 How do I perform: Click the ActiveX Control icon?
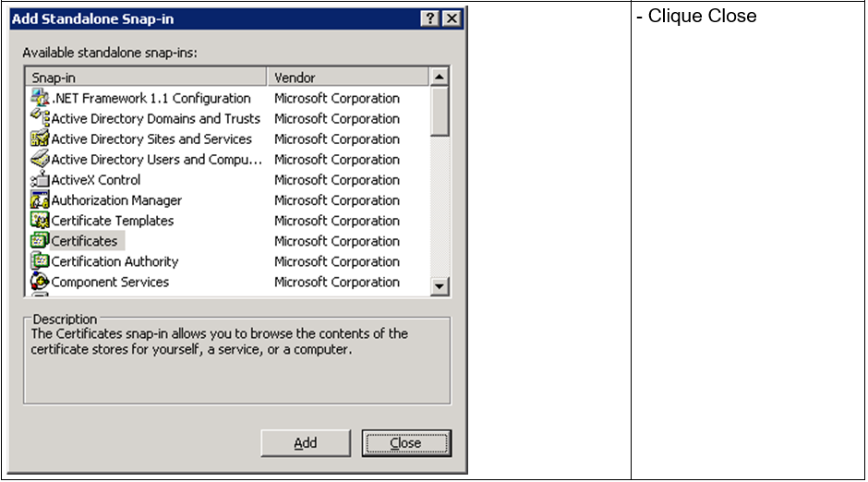40,179
